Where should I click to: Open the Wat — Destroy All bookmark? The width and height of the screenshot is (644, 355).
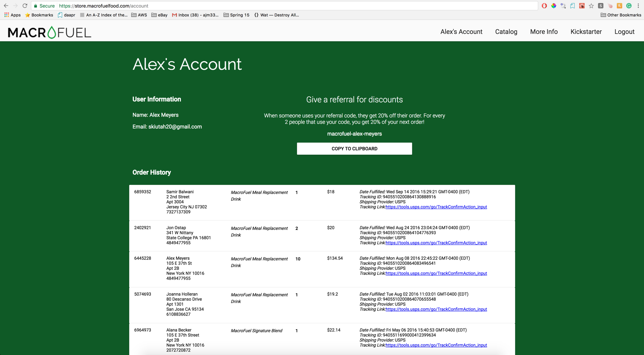tap(276, 15)
